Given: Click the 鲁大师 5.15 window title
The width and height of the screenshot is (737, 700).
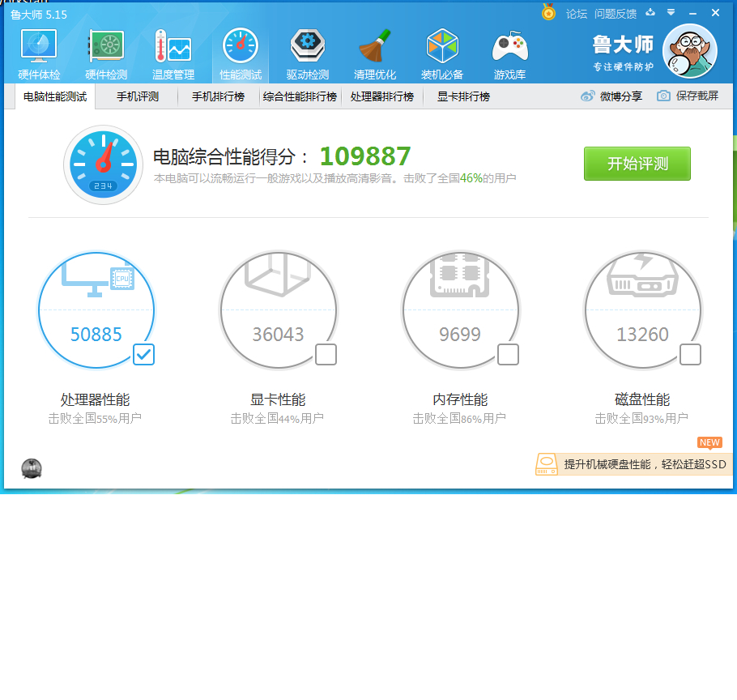Looking at the screenshot, I should point(39,15).
